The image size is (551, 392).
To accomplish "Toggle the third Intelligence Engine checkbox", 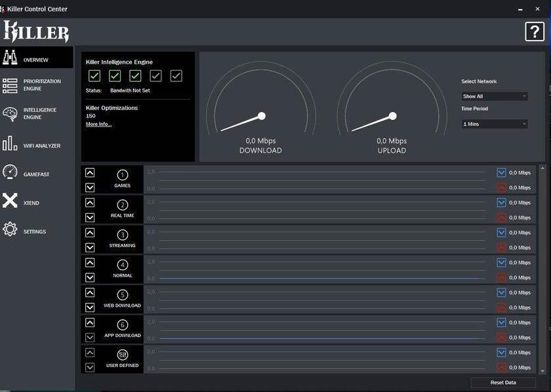I will 135,76.
